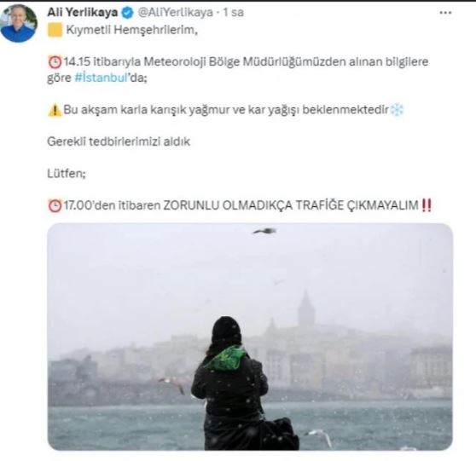Open the three-dot more options menu
476x461 pixels.
tap(445, 13)
